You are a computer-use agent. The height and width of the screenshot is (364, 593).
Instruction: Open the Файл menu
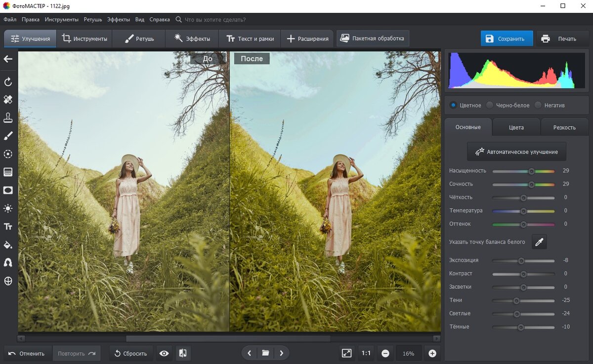(x=10, y=20)
